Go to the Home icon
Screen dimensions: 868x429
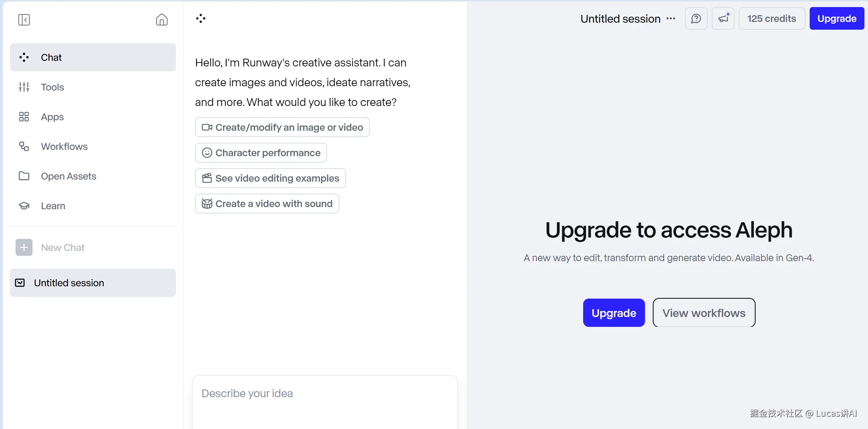pos(162,19)
